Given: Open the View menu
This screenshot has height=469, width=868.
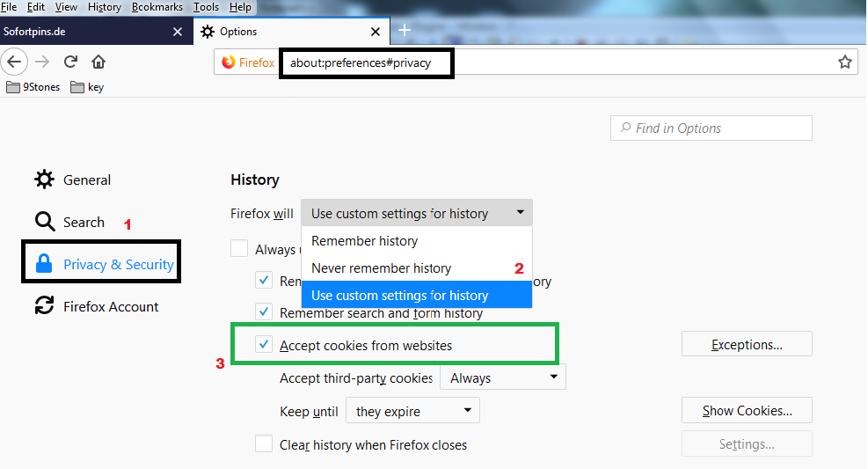Looking at the screenshot, I should (66, 7).
